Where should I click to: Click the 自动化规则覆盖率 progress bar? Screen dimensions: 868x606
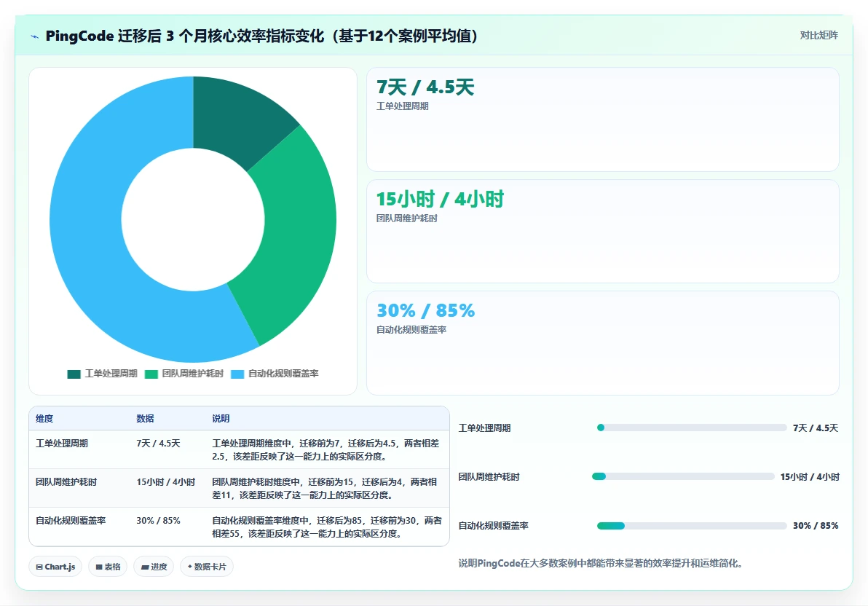point(692,526)
